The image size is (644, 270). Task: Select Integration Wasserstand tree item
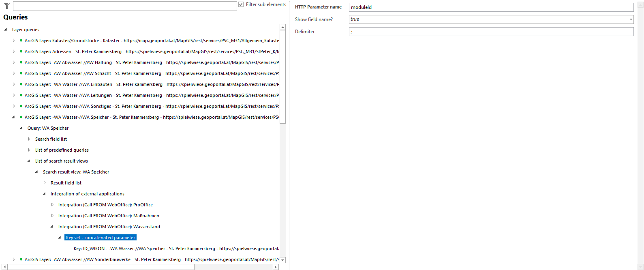point(109,227)
